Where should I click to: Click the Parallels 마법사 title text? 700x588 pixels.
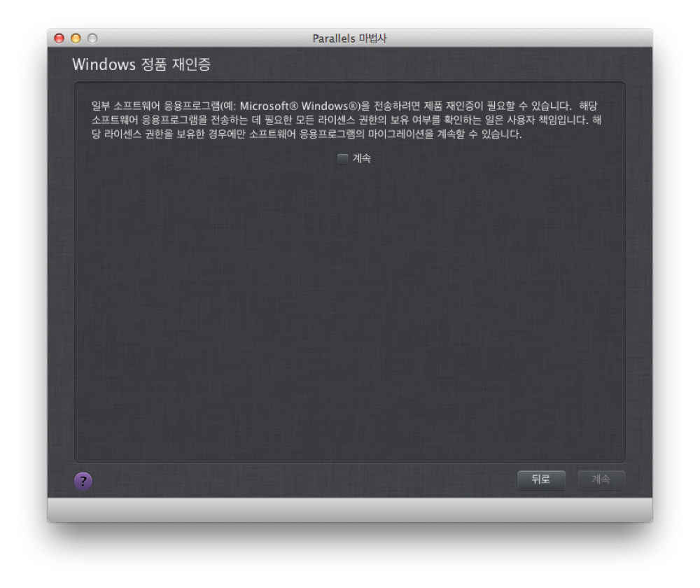(x=349, y=38)
